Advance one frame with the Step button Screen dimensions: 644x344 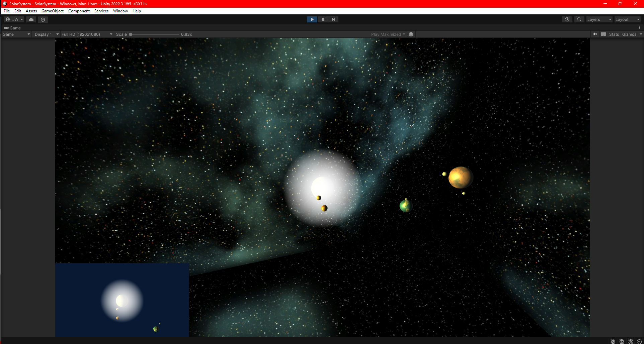333,19
